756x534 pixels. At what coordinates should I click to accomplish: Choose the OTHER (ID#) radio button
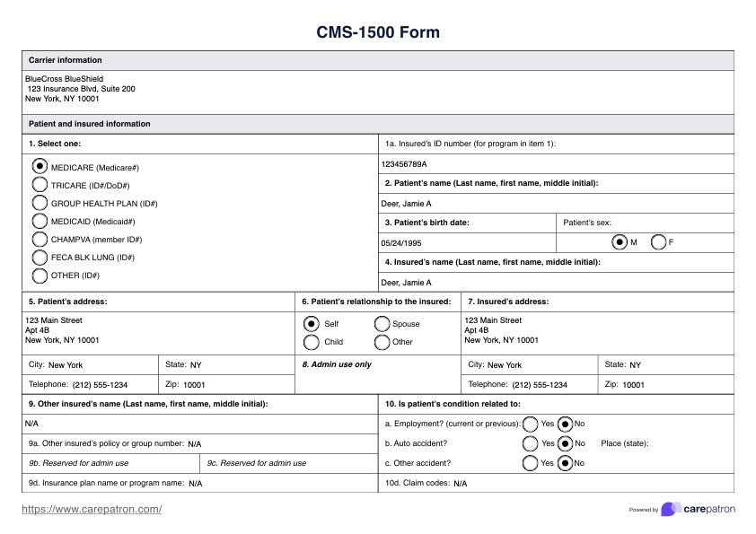(x=40, y=276)
